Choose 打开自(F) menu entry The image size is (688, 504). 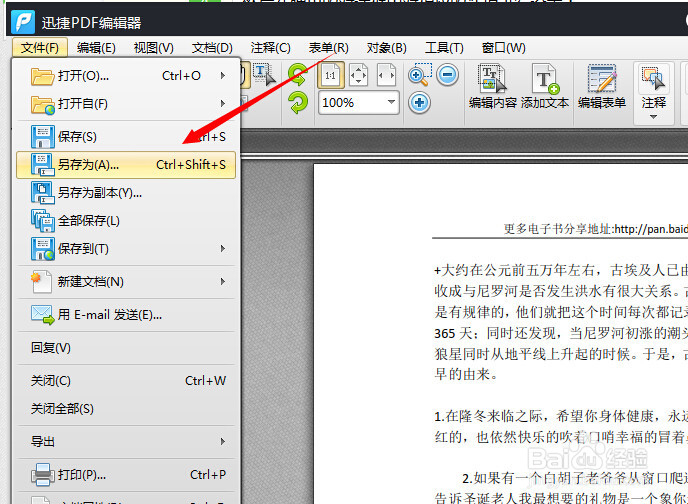[x=126, y=104]
